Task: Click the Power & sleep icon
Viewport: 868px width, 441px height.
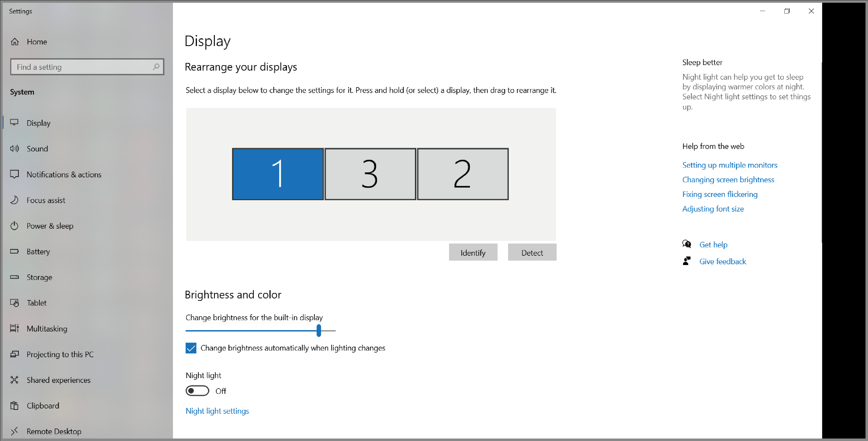Action: tap(15, 226)
